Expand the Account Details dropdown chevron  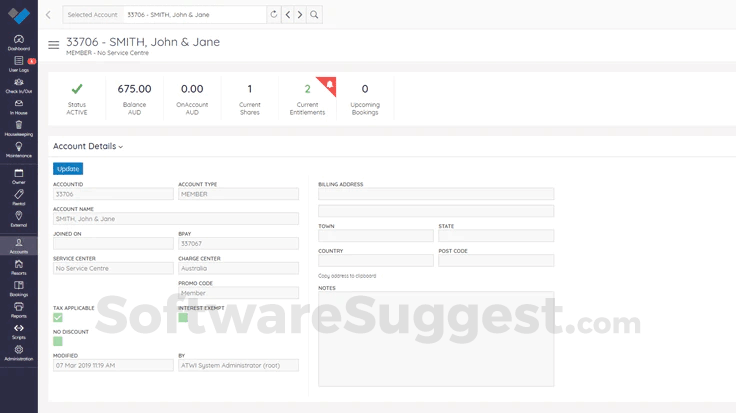pos(121,147)
